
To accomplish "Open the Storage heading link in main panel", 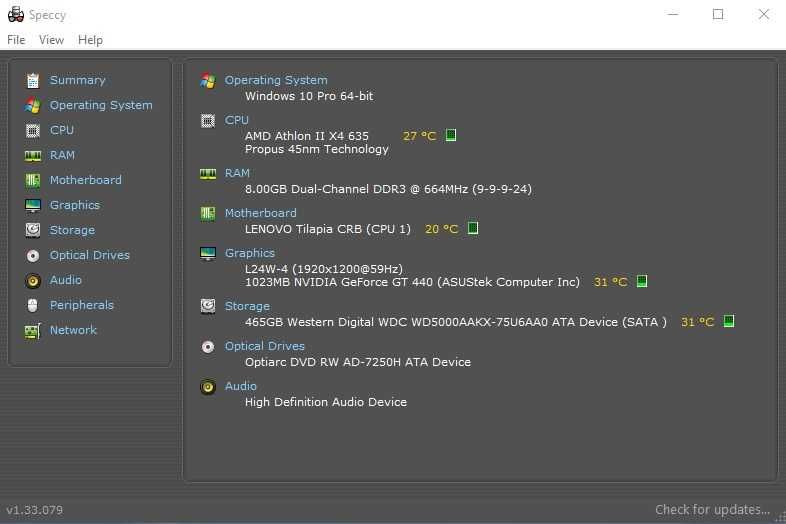I will pos(247,306).
